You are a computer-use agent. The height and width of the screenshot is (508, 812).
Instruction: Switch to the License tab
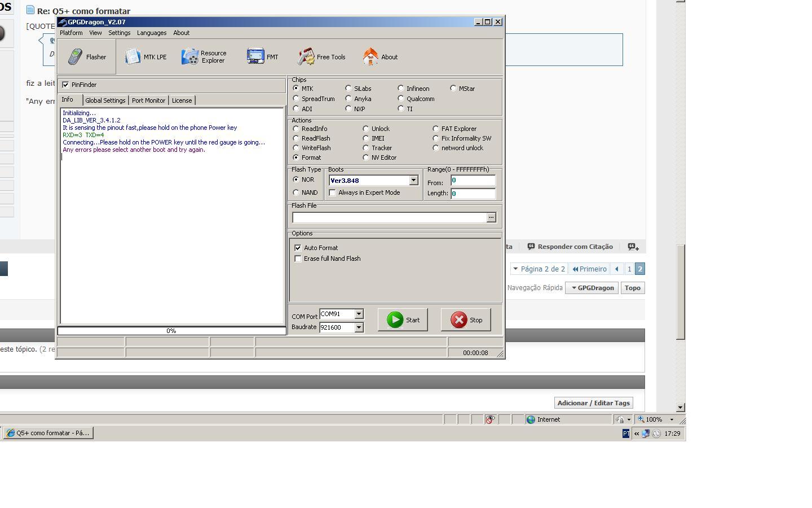tap(182, 100)
